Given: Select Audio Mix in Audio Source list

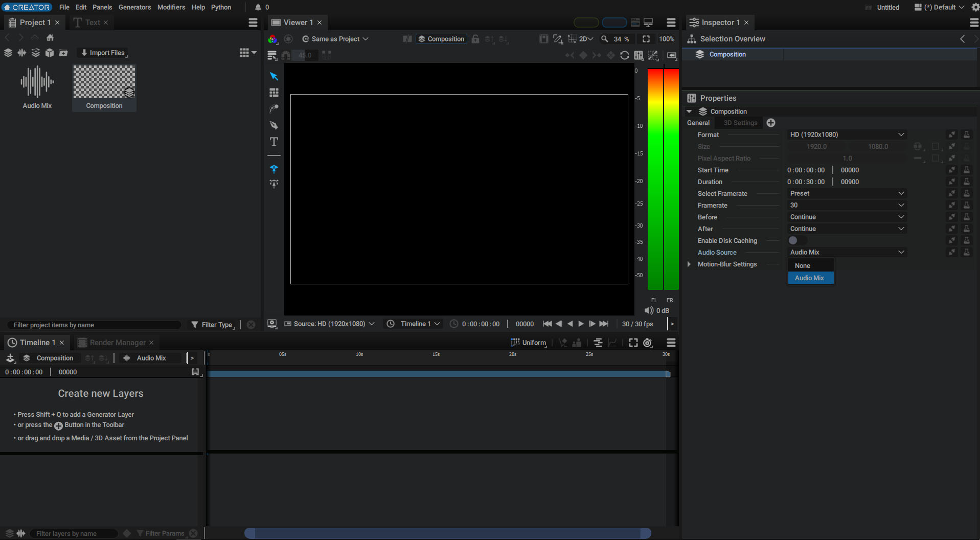Looking at the screenshot, I should 811,278.
